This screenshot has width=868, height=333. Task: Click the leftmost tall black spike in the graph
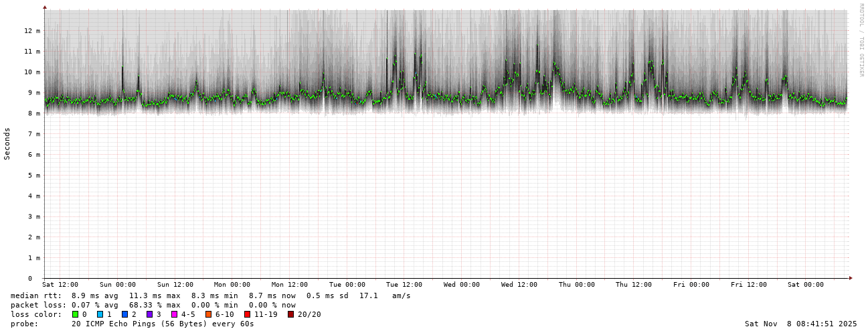[x=122, y=74]
